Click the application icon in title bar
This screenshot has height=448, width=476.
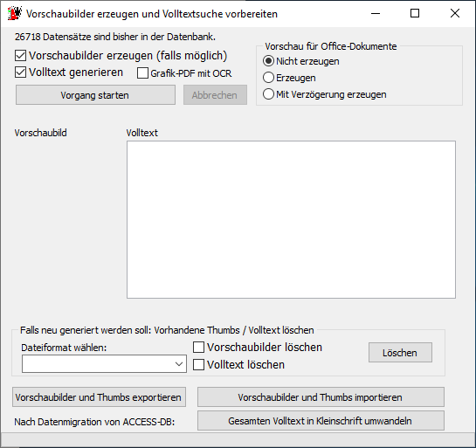[15, 13]
